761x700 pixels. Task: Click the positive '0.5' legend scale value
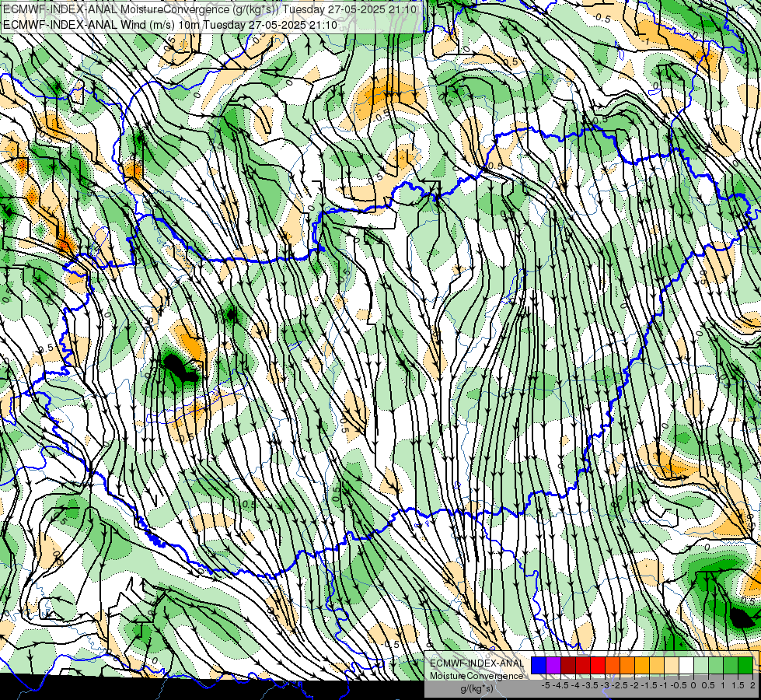point(708,685)
